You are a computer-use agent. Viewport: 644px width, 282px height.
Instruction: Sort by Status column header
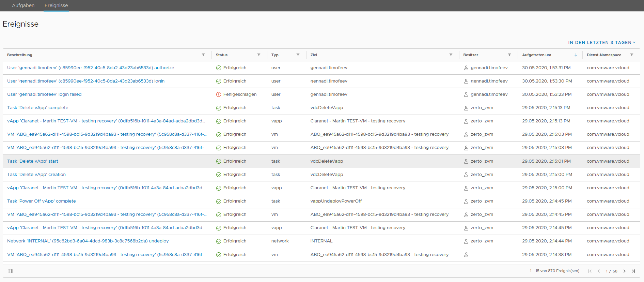coord(222,55)
